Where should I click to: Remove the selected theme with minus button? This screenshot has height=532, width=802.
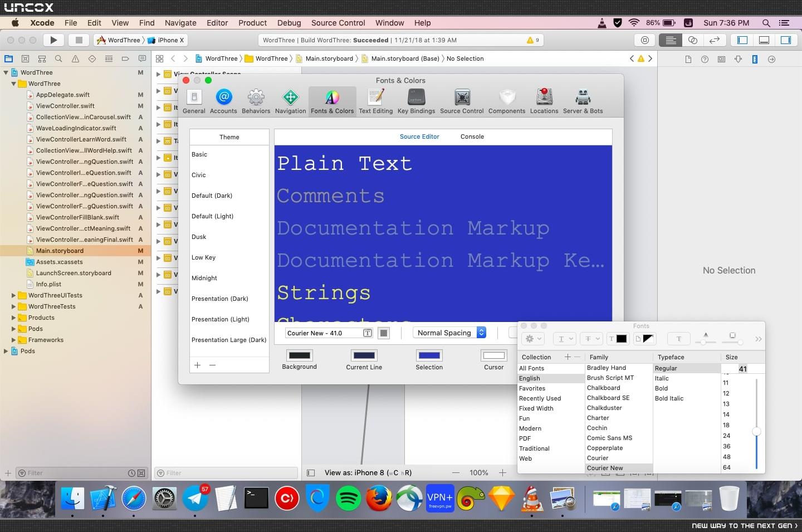point(212,365)
